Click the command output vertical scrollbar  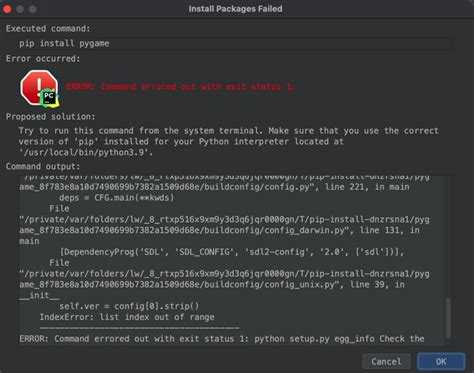pos(448,318)
